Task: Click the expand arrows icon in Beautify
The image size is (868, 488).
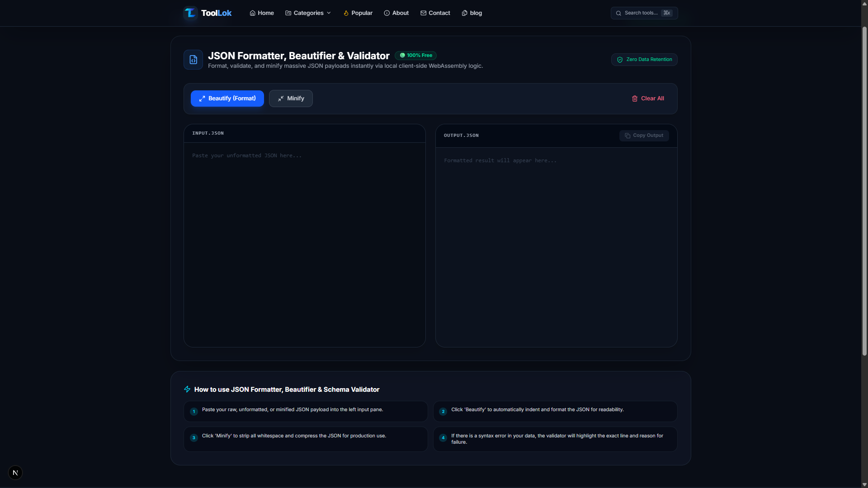Action: [202, 99]
